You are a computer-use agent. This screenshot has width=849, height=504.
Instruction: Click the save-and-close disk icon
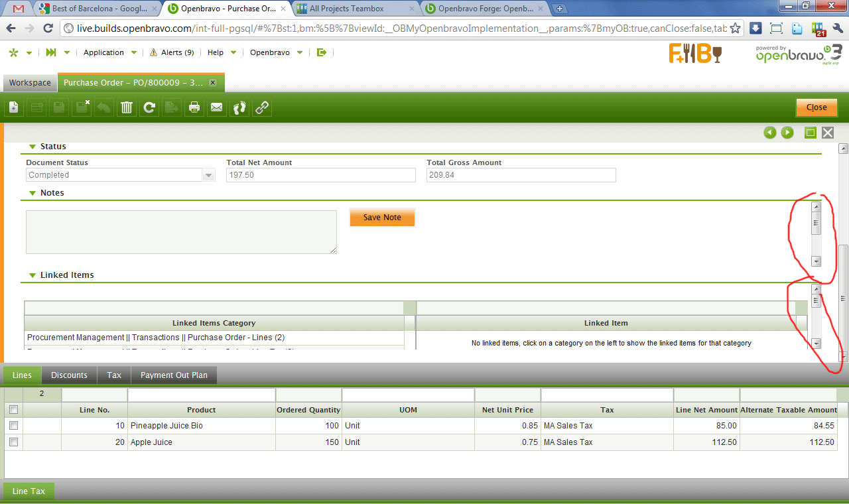click(x=82, y=107)
